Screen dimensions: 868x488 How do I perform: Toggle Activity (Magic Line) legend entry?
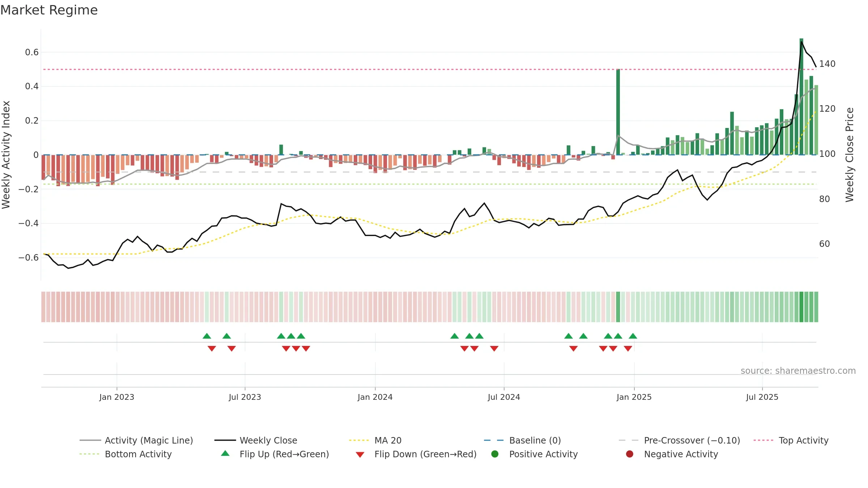click(x=136, y=440)
